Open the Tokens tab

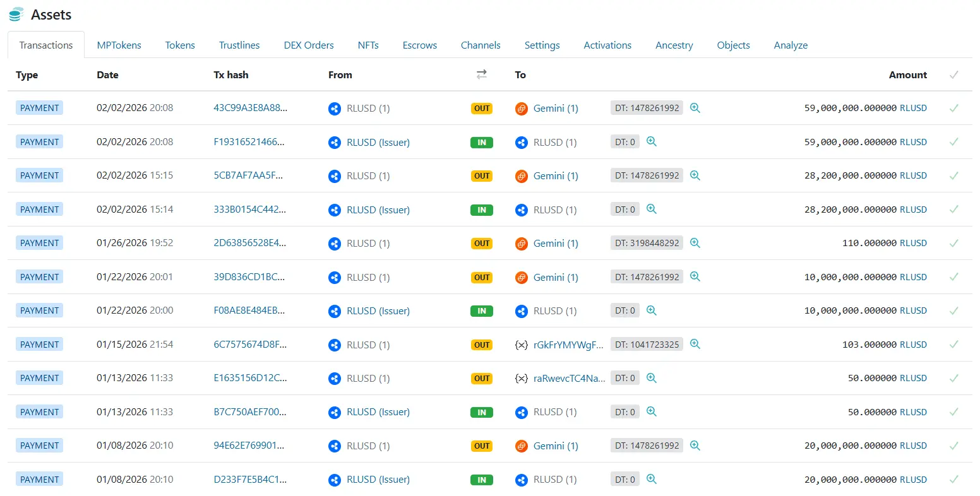coord(180,45)
